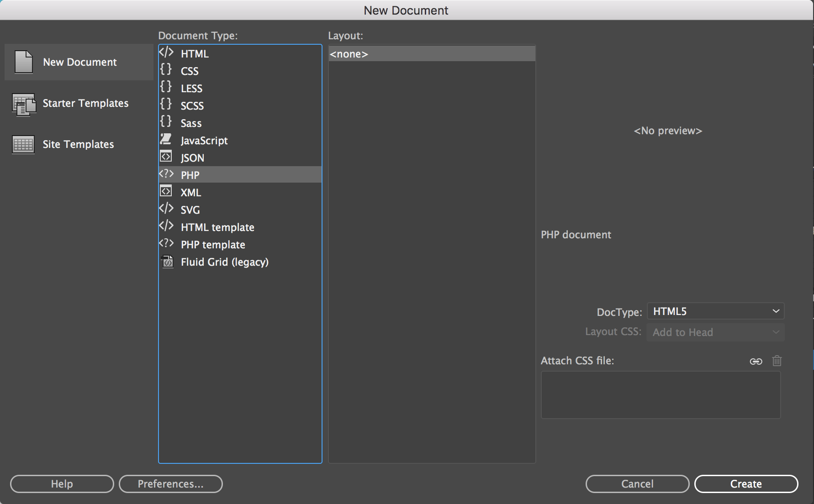Click the JavaScript scroll icon in list
This screenshot has width=814, height=504.
pyautogui.click(x=166, y=139)
